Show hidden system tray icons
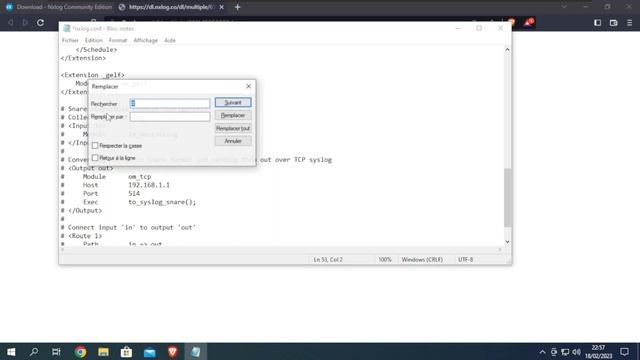640x360 pixels. click(x=542, y=352)
